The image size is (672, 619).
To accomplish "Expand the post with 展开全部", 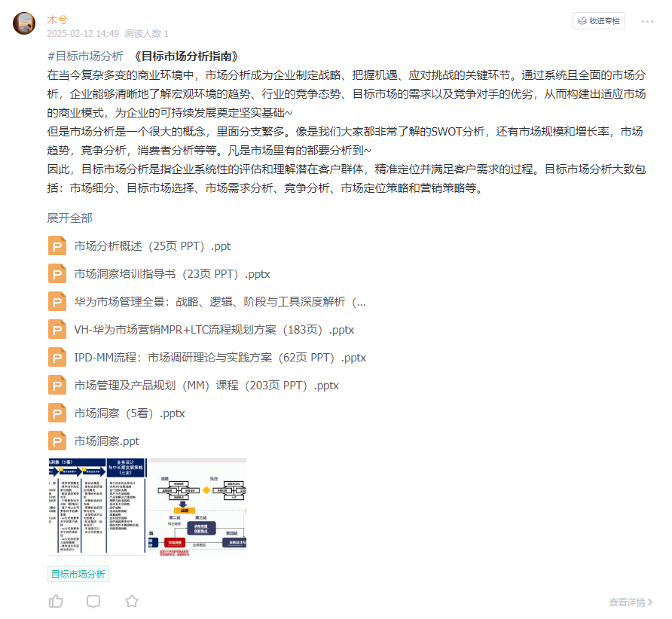I will tap(69, 218).
